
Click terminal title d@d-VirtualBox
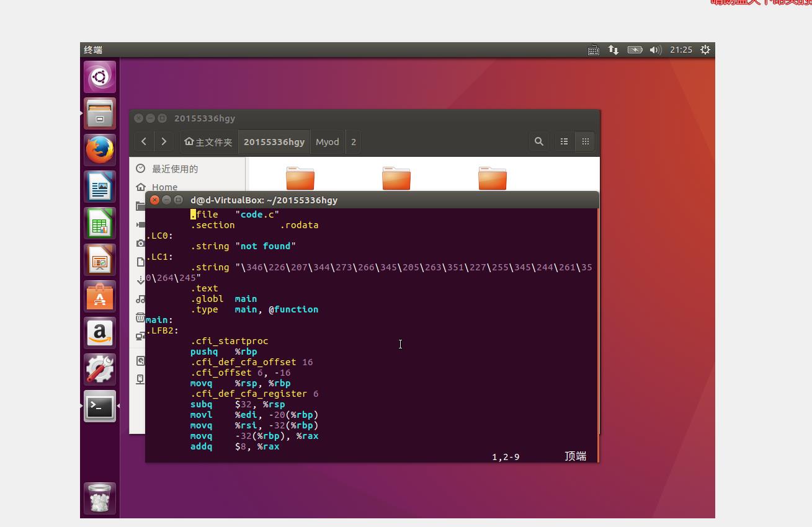pos(264,200)
